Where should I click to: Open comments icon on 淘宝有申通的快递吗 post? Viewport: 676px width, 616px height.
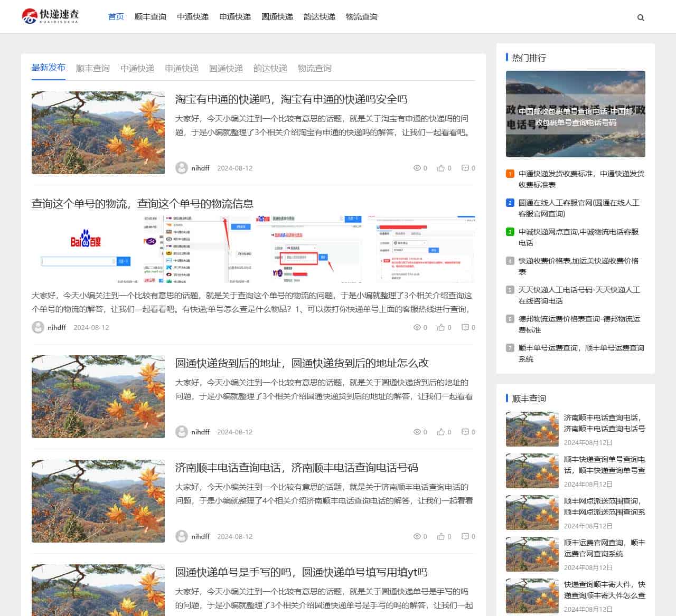pos(465,168)
